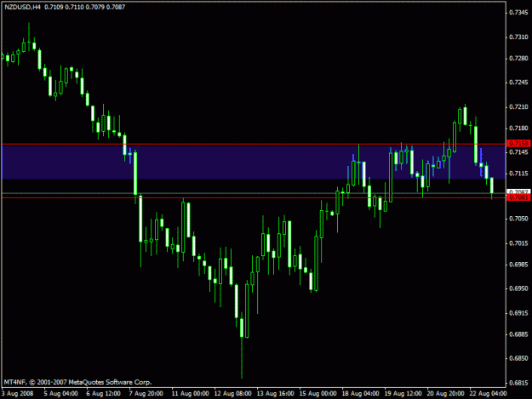The width and height of the screenshot is (532, 399).
Task: Click the 22 Aug 04:00 time label
Action: pyautogui.click(x=489, y=393)
